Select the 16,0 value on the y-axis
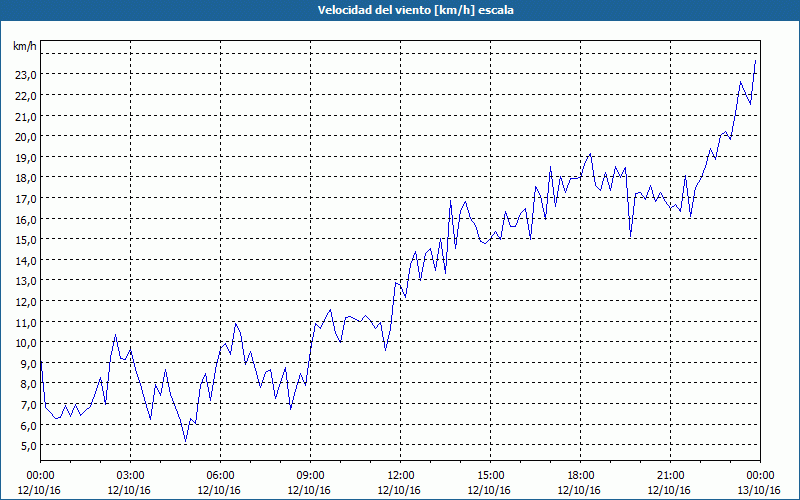This screenshot has height=500, width=800. click(26, 219)
